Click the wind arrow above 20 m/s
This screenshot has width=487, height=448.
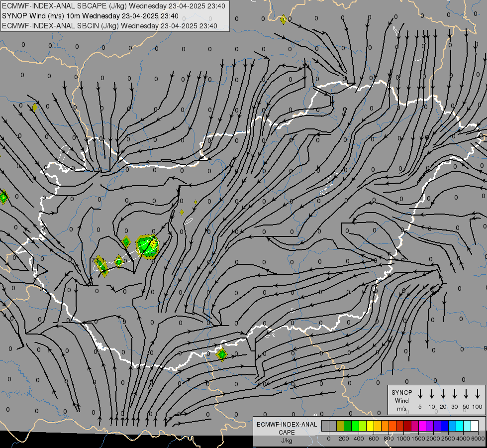pyautogui.click(x=443, y=393)
